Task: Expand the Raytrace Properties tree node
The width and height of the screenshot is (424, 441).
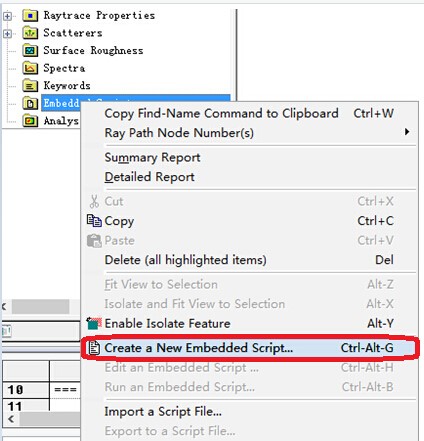Action: 7,16
